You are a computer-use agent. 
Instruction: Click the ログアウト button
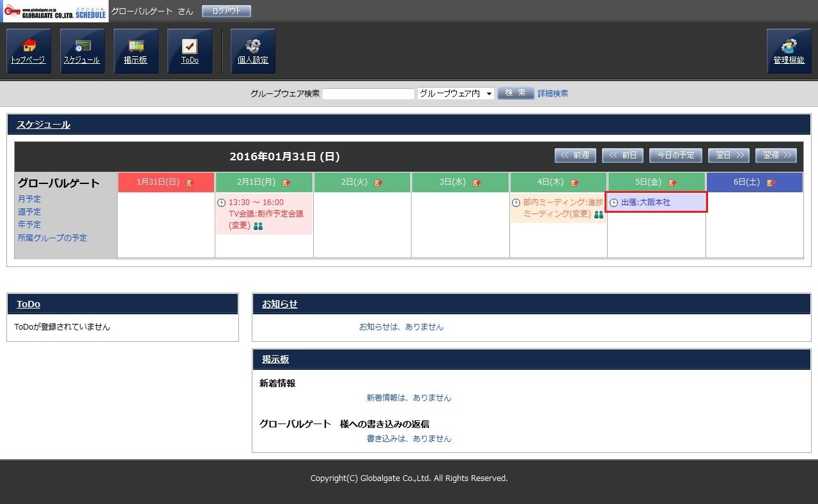(x=226, y=11)
